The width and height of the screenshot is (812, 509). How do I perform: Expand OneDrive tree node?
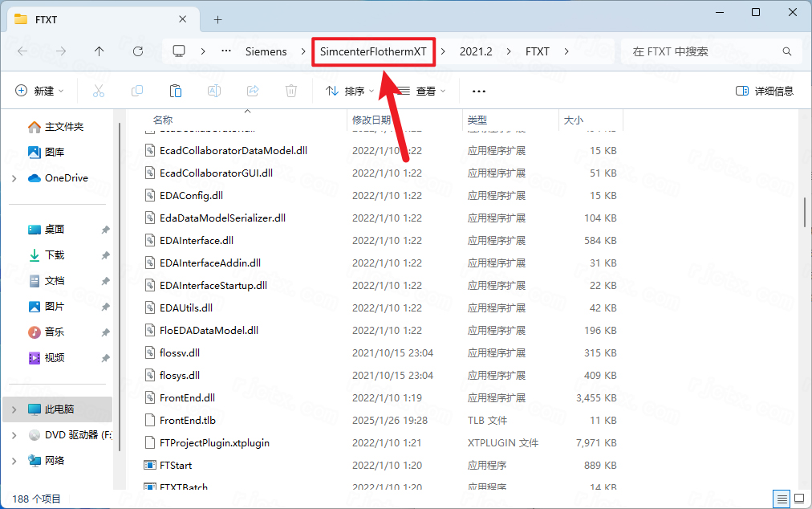tap(14, 178)
